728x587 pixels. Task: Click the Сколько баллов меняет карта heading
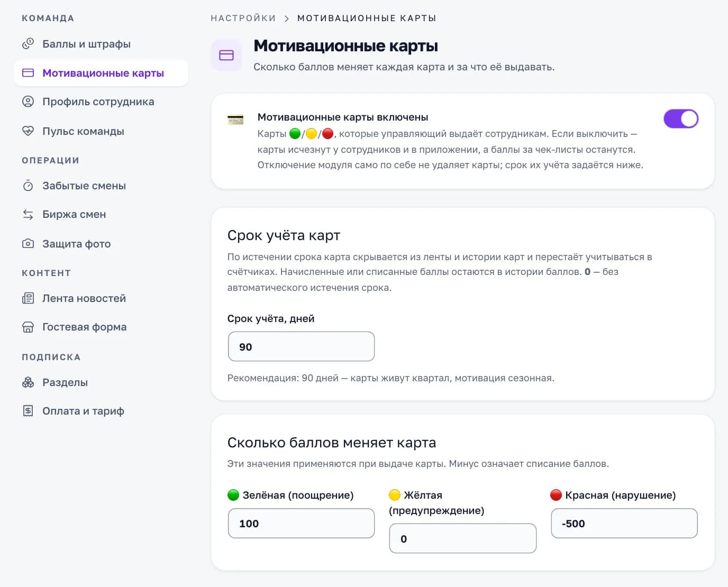click(332, 443)
